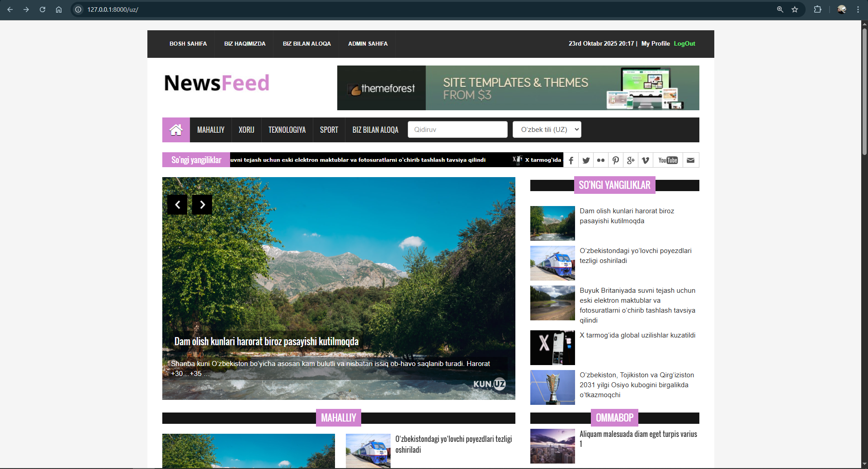Image resolution: width=868 pixels, height=469 pixels.
Task: Switch to the TEXNOLOGIYA section
Action: 287,130
